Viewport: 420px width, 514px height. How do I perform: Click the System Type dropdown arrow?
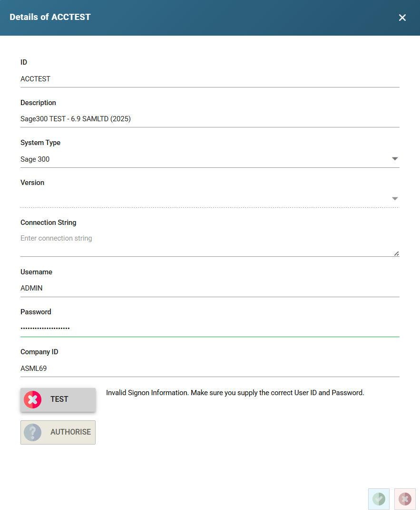(395, 159)
